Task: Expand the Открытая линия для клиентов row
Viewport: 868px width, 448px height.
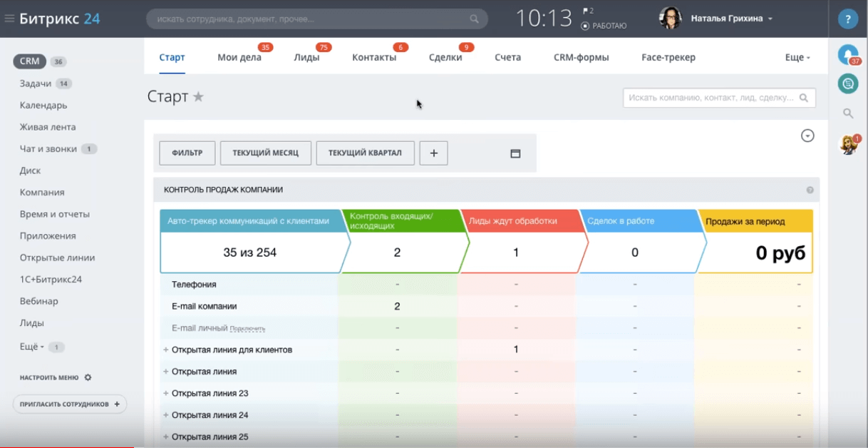Action: (x=166, y=350)
